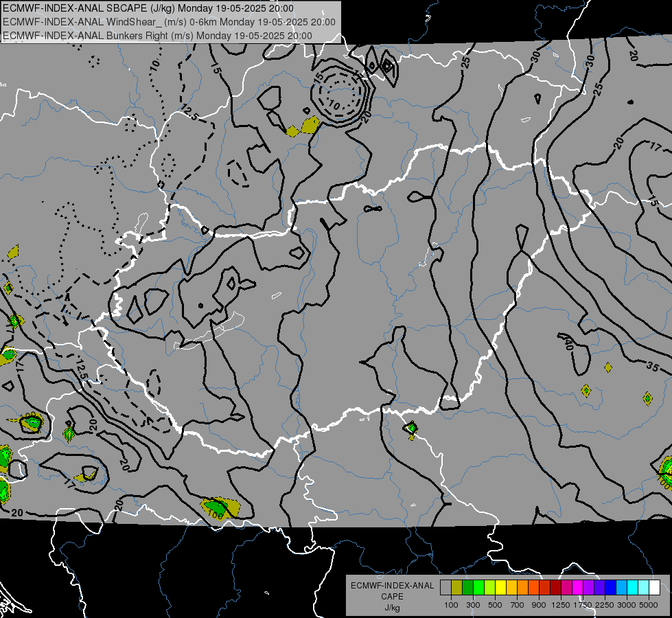Click the legend tick label 1750
This screenshot has width=672, height=618.
pyautogui.click(x=583, y=605)
